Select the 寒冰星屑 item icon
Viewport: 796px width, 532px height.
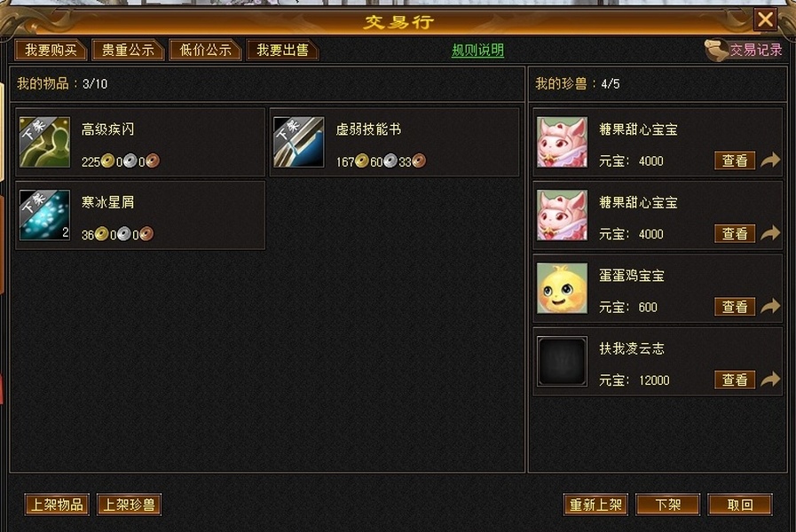[44, 215]
